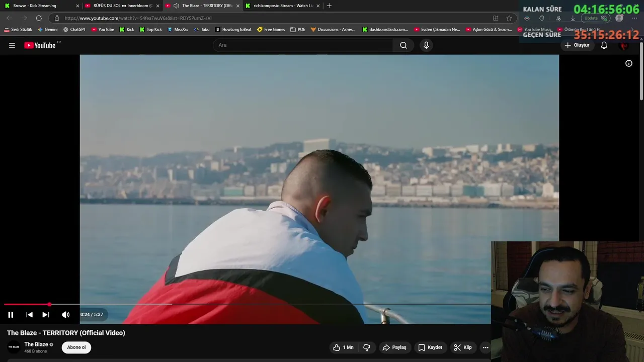The image size is (644, 362).
Task: Open the Top Kick bookmark
Action: tap(150, 30)
